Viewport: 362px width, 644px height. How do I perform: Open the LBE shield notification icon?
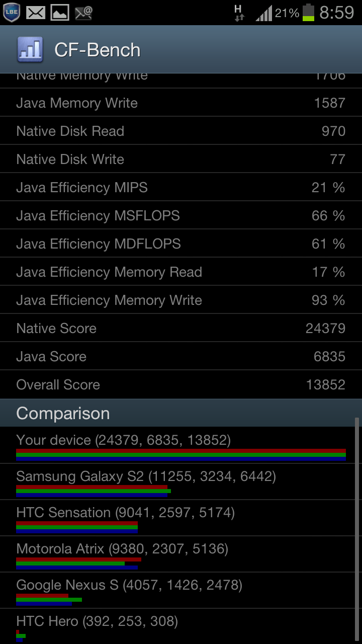(11, 12)
